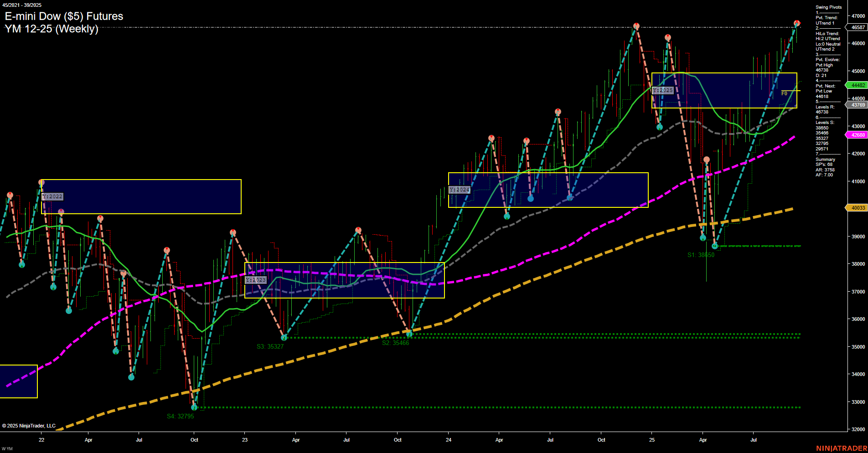Click the © 2025 NinjaTrader, LLC text
The image size is (868, 453).
29,425
